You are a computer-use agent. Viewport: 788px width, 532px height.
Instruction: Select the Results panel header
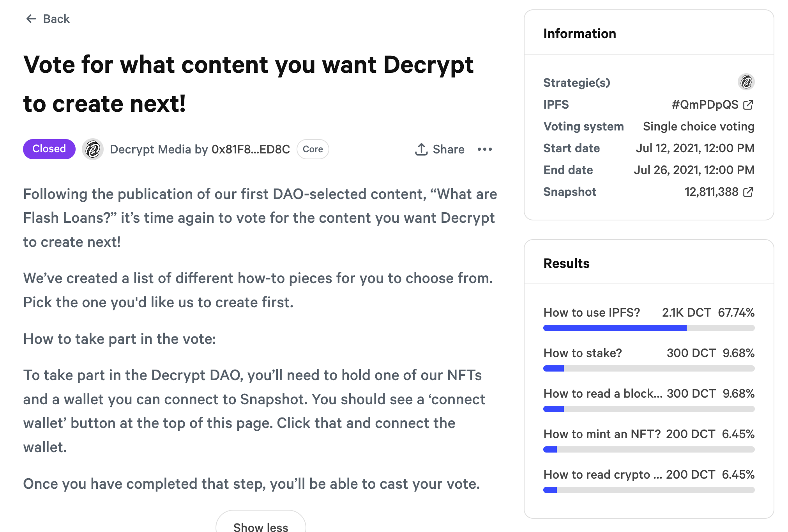(566, 263)
